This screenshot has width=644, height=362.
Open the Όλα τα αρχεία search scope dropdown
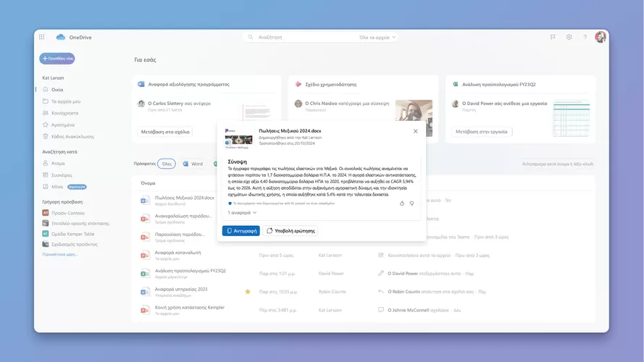pos(377,37)
